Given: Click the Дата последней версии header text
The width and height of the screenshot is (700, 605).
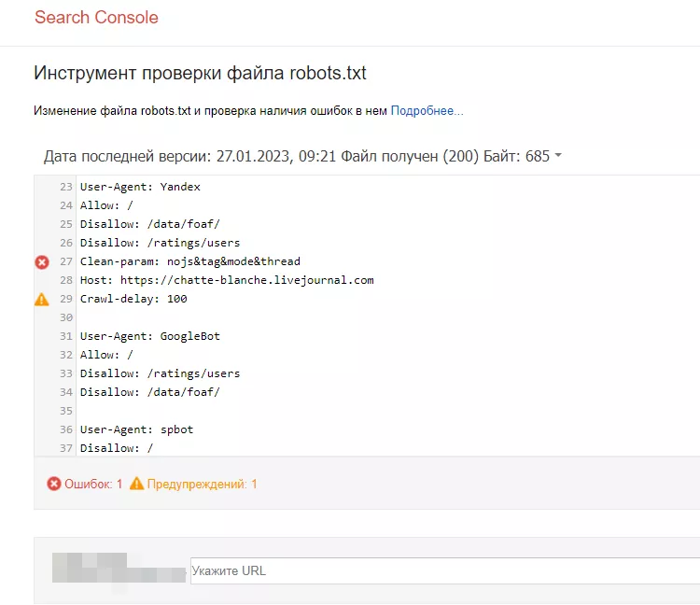Looking at the screenshot, I should pyautogui.click(x=297, y=156).
